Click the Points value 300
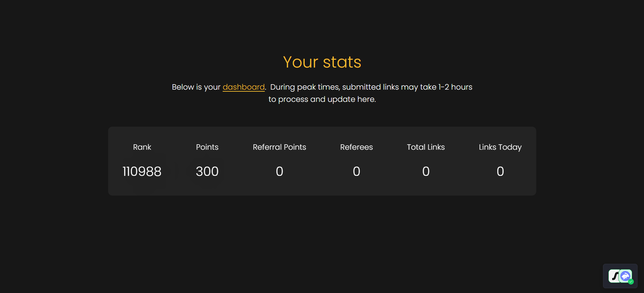This screenshot has width=644, height=293. tap(207, 171)
